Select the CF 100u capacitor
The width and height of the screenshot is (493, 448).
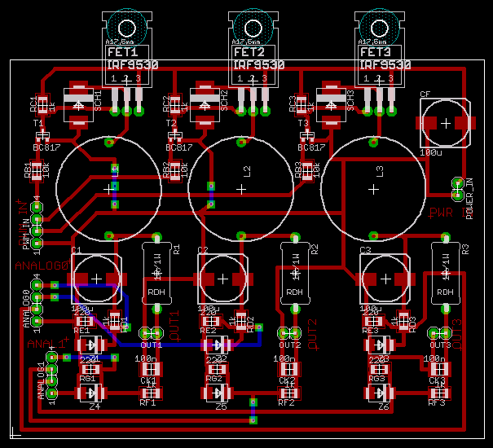[446, 123]
